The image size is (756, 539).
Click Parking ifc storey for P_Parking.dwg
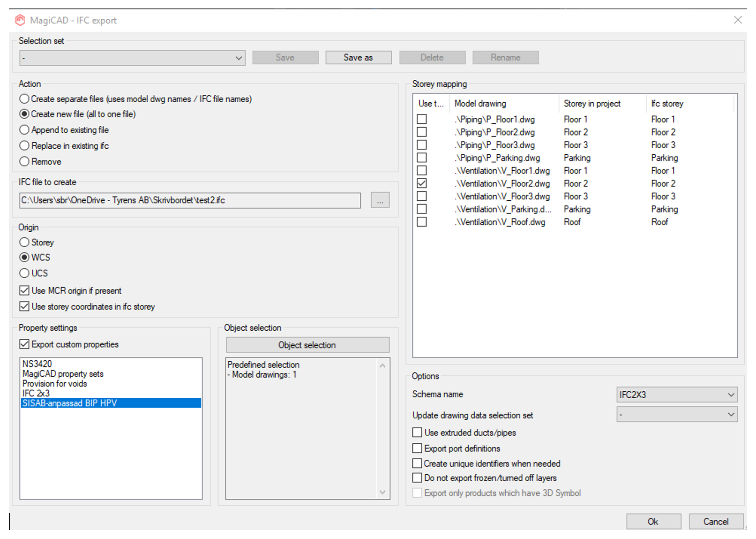665,158
